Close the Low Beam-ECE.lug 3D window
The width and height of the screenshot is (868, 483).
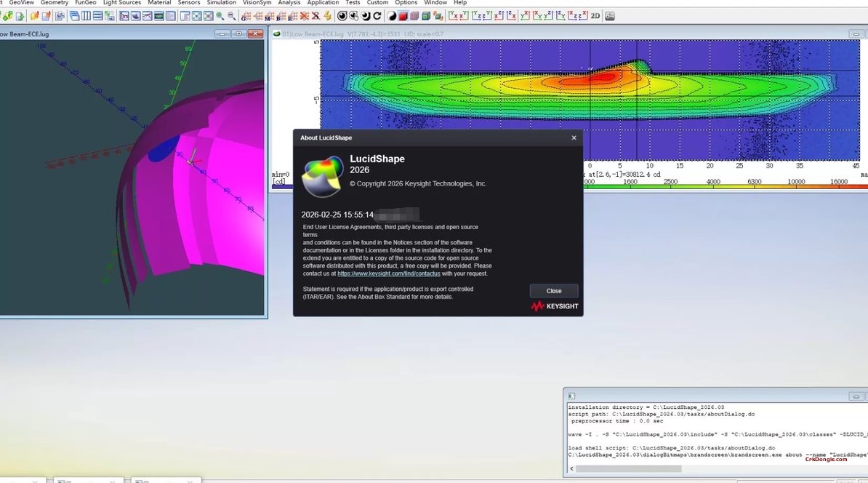click(256, 33)
